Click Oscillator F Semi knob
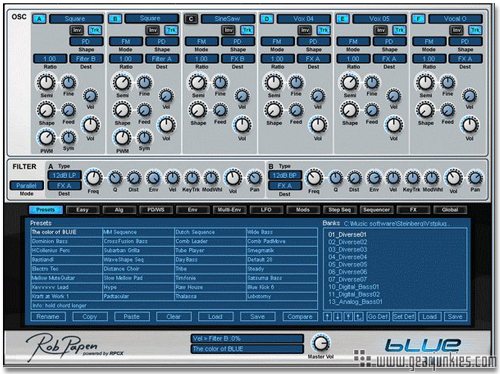This screenshot has width=500, height=374. [x=425, y=83]
